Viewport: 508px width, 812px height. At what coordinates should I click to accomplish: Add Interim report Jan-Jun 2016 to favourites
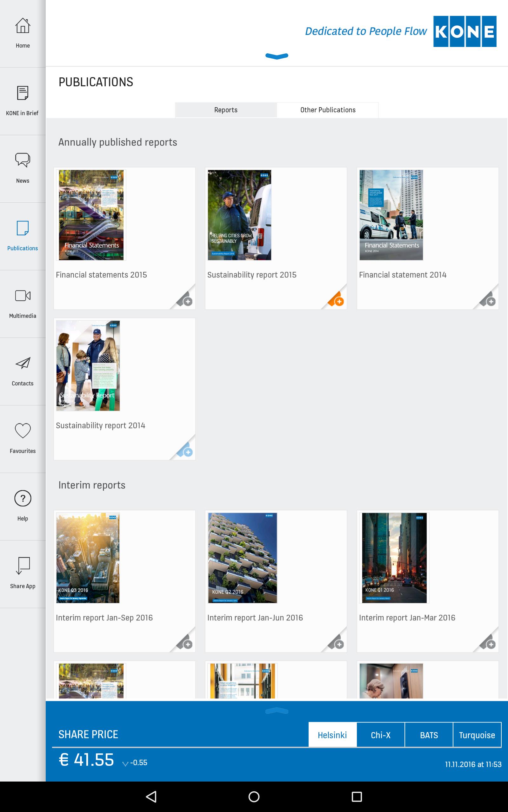pyautogui.click(x=336, y=642)
